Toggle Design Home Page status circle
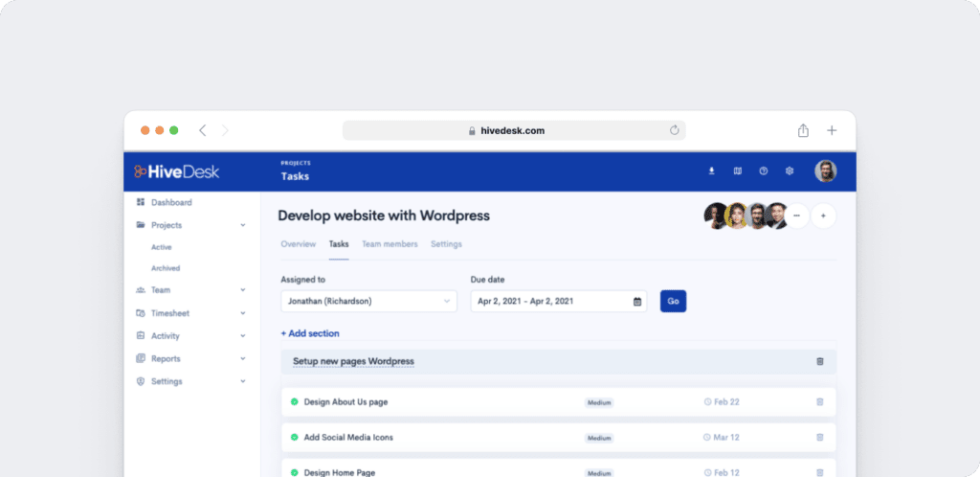The image size is (980, 477). 295,472
